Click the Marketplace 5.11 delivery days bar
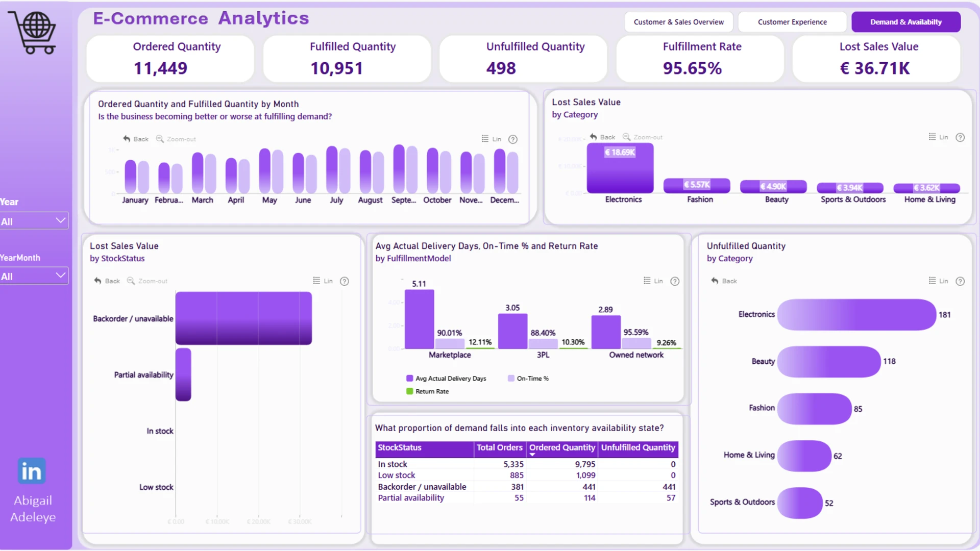Image resolution: width=980 pixels, height=551 pixels. (420, 319)
